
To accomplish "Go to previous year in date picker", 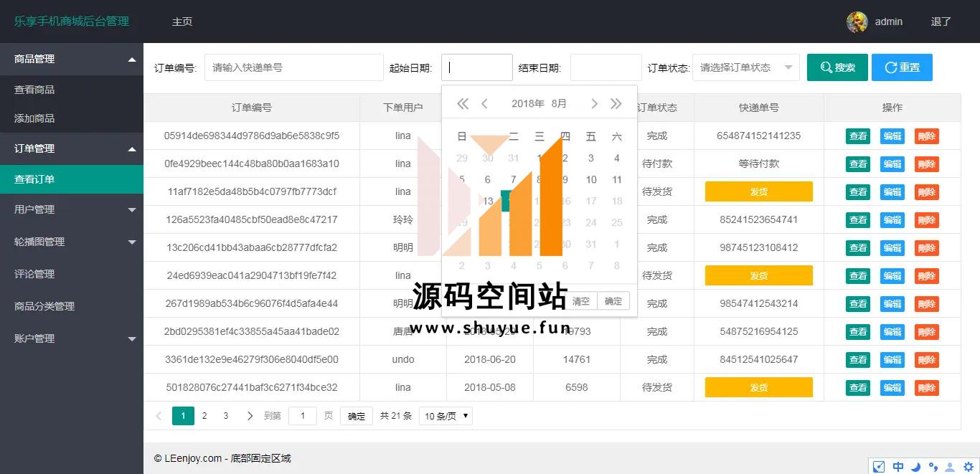I will (463, 104).
